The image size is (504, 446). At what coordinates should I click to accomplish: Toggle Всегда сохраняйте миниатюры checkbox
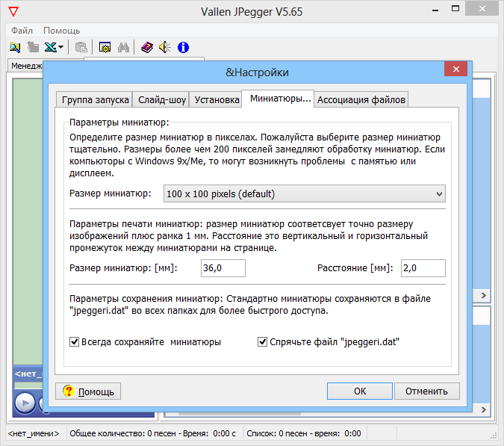[x=74, y=341]
